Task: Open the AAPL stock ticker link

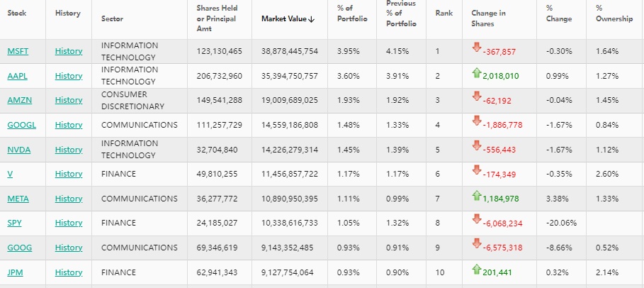Action: pyautogui.click(x=16, y=76)
